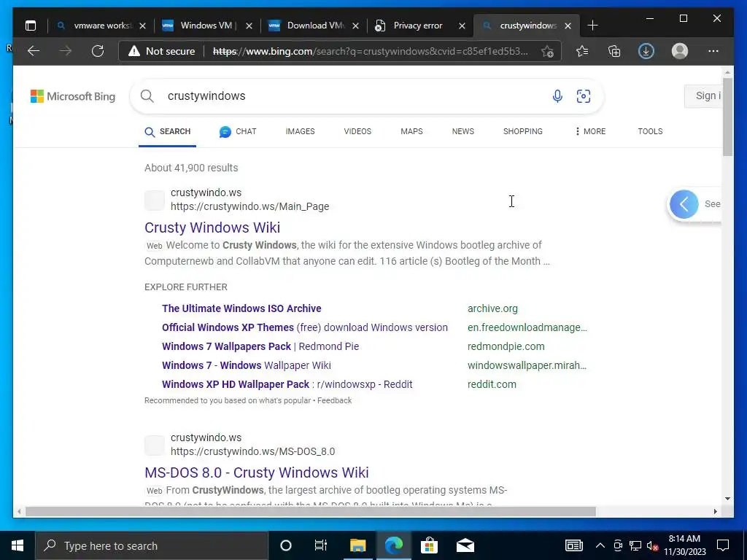This screenshot has width=747, height=560.
Task: Select the IMAGES search tab
Action: click(x=300, y=131)
